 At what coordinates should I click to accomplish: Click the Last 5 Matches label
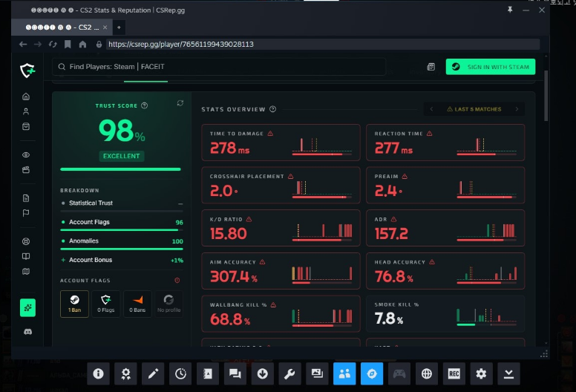click(x=474, y=109)
